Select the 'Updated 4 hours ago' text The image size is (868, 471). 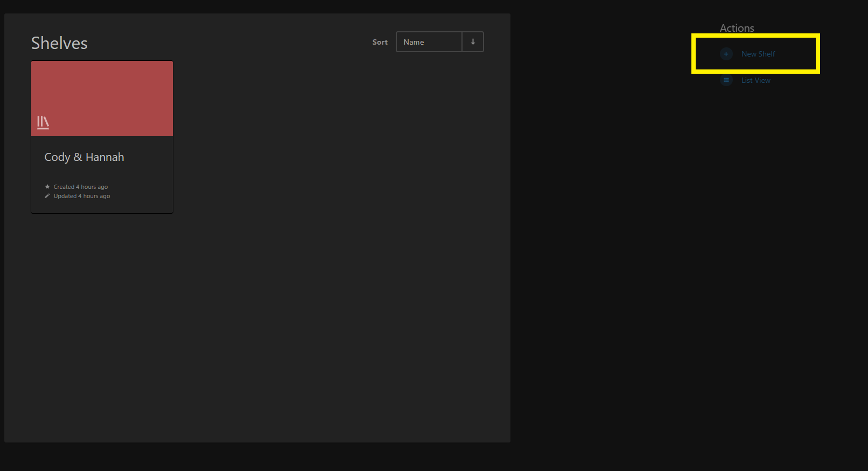pyautogui.click(x=82, y=196)
